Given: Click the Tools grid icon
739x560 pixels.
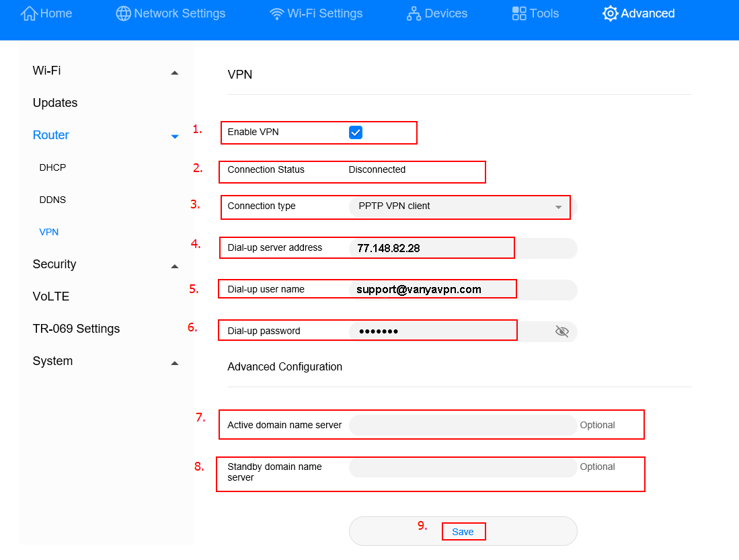Looking at the screenshot, I should coord(519,13).
